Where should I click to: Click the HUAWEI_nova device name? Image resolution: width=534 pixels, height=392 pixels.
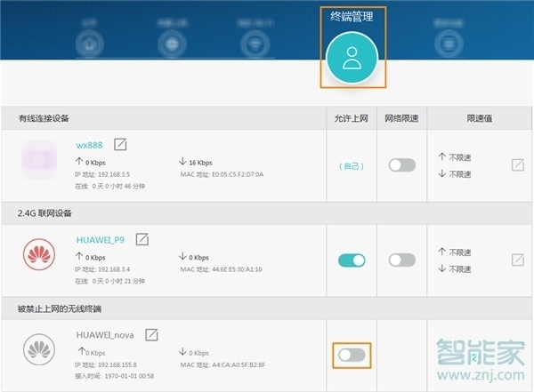(105, 335)
